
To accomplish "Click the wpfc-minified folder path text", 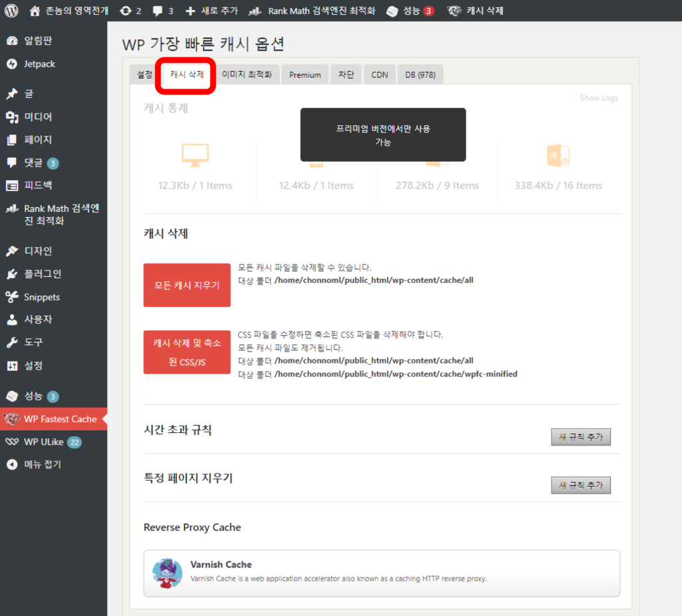I will tap(396, 374).
